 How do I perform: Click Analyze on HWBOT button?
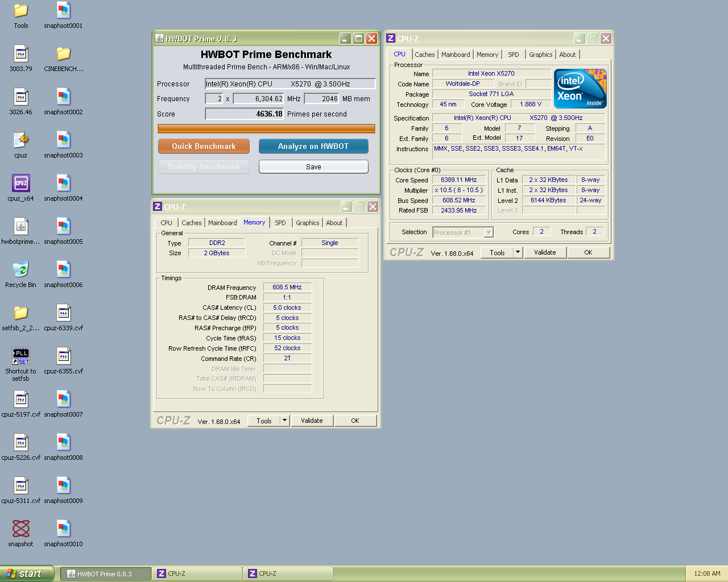(313, 147)
